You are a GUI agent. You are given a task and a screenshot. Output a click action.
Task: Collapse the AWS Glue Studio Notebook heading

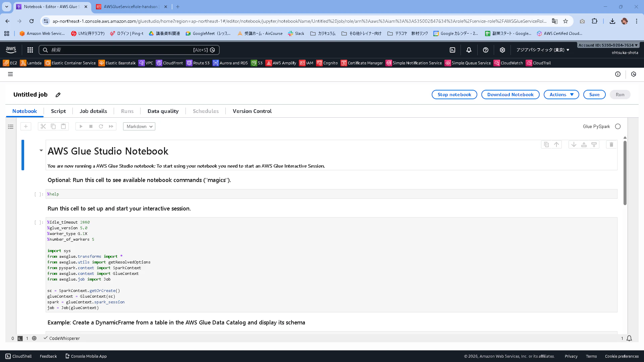(41, 150)
